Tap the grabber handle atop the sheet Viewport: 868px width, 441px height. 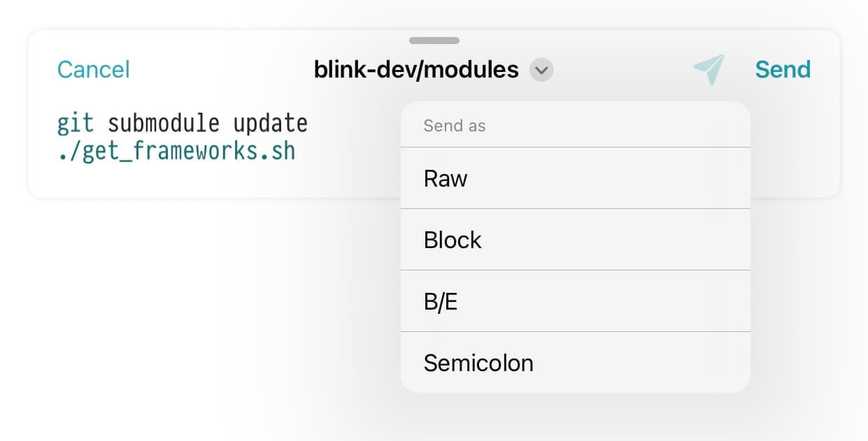(x=434, y=41)
